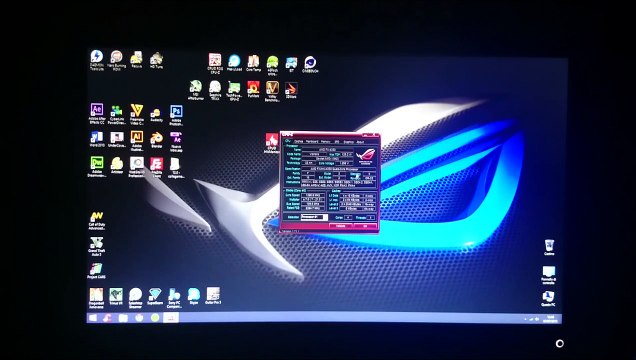Launch Recuva from the desktop
Image resolution: width=636 pixels, height=360 pixels.
[x=136, y=60]
